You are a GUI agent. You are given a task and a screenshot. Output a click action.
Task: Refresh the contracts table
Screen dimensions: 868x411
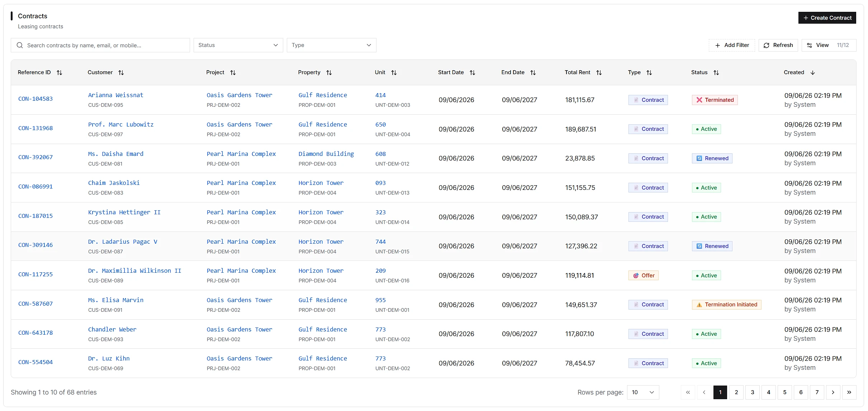[x=778, y=45]
